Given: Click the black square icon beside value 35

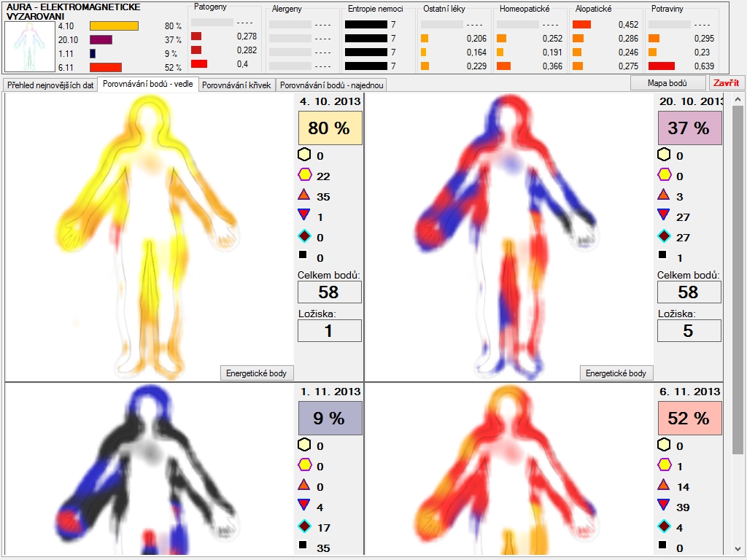Looking at the screenshot, I should pyautogui.click(x=303, y=545).
